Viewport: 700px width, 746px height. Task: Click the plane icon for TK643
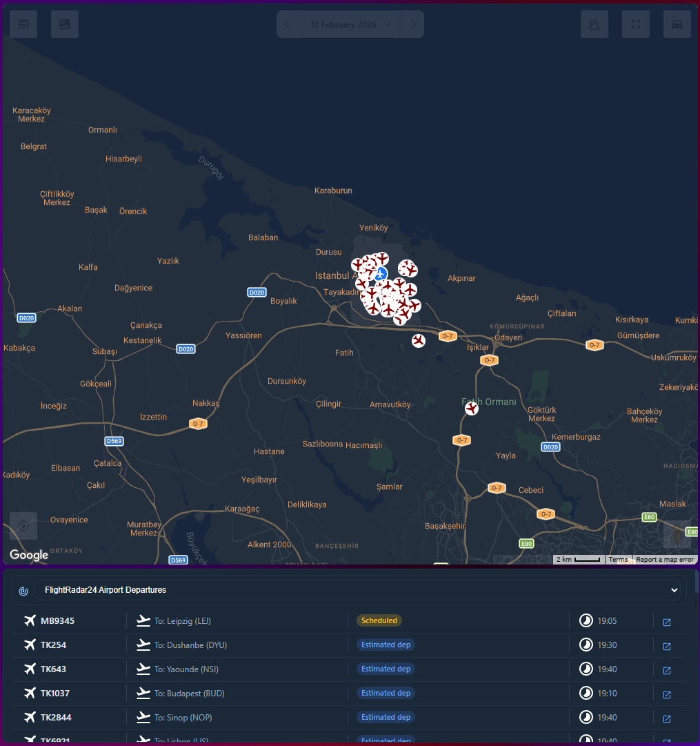click(x=30, y=669)
